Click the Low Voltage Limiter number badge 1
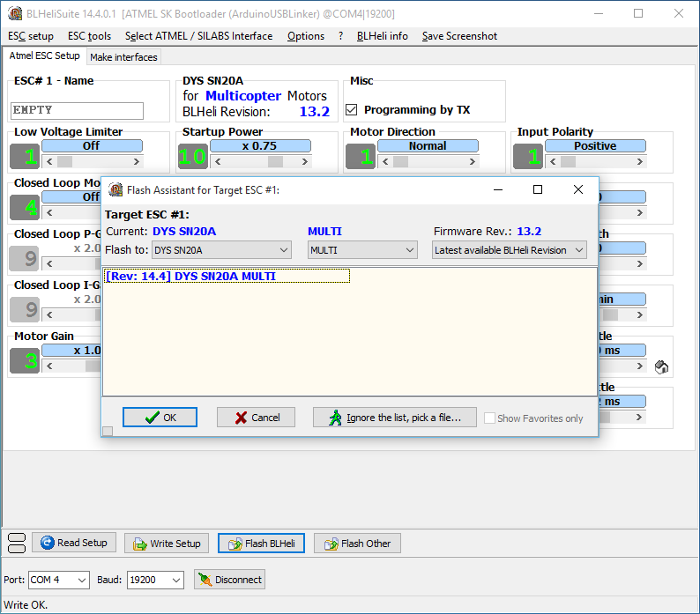Viewport: 700px width, 614px height. pos(25,156)
